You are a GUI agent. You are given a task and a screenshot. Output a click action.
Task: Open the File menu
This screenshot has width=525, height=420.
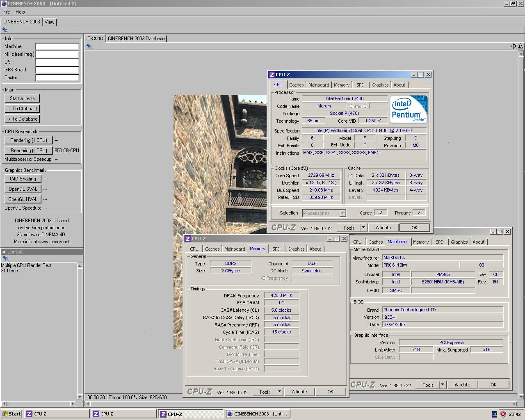pyautogui.click(x=7, y=12)
